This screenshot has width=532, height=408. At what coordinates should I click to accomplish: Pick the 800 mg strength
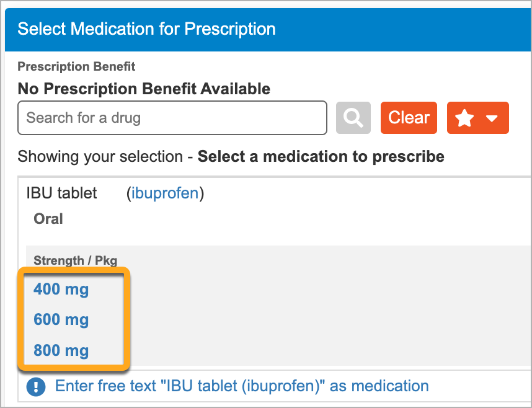(61, 350)
